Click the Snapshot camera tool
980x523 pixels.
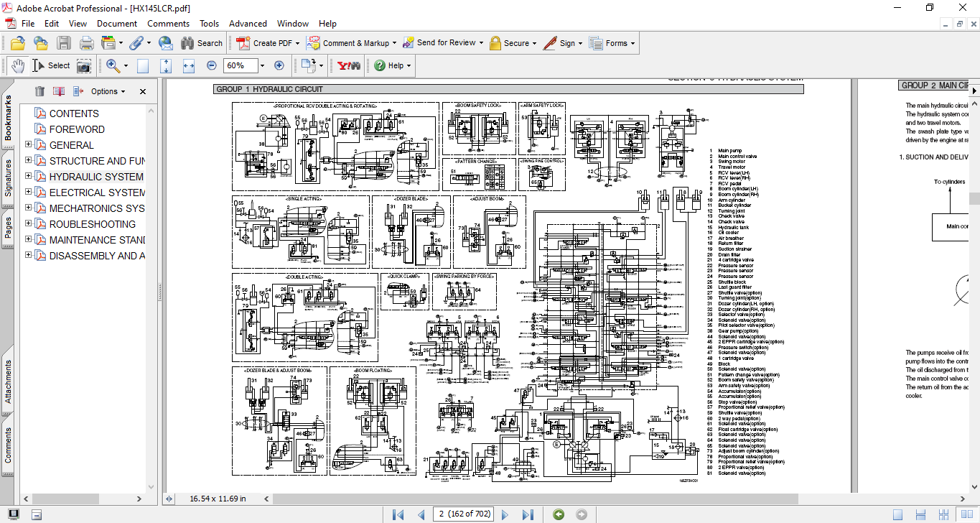[84, 65]
